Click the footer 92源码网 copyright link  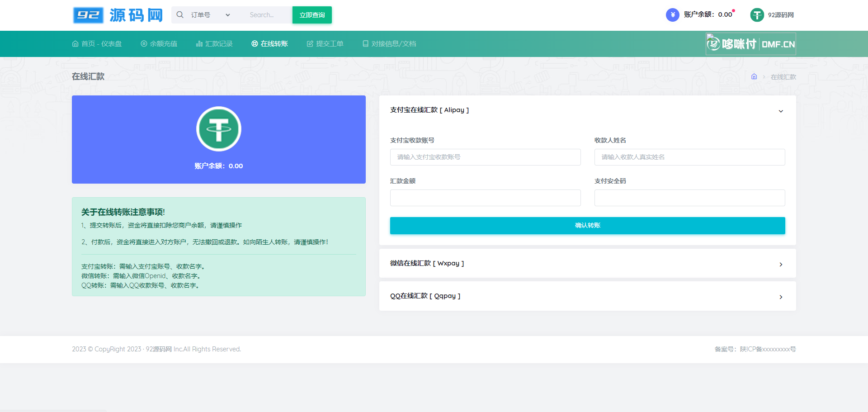tap(159, 349)
